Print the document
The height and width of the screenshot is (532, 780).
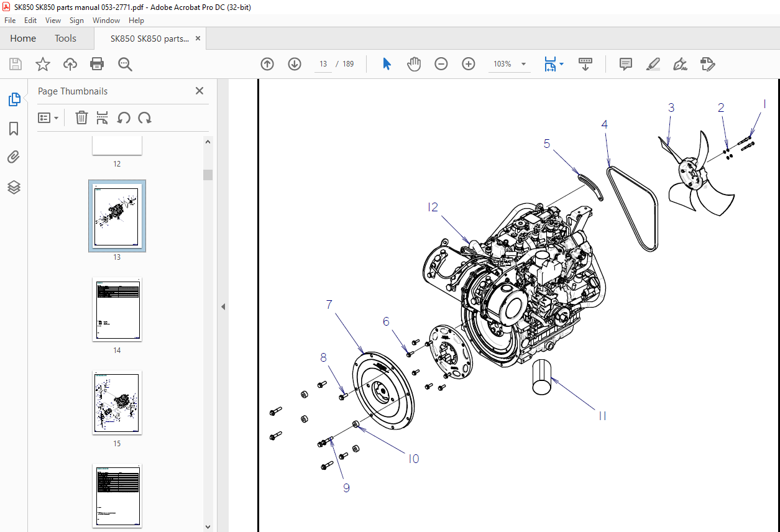(x=97, y=64)
